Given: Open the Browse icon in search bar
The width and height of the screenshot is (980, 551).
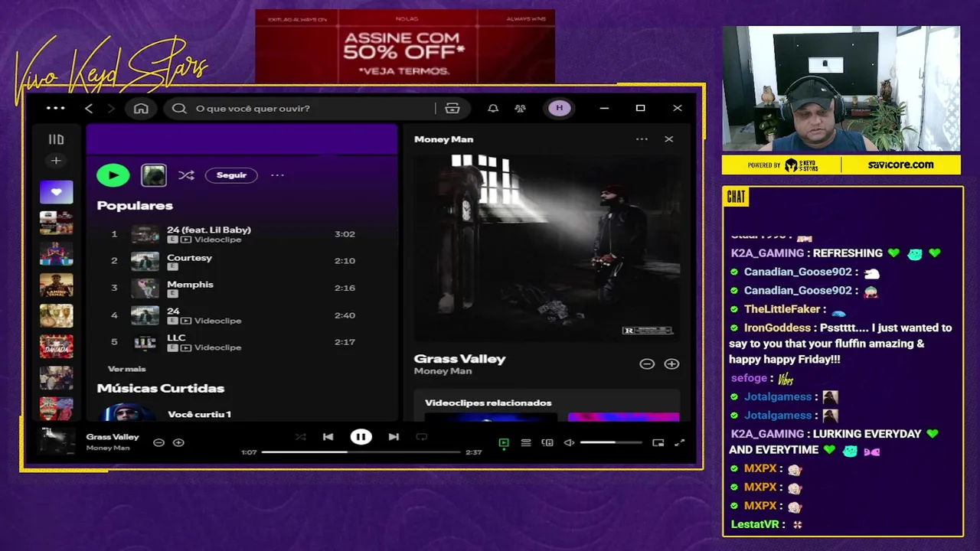Looking at the screenshot, I should click(452, 108).
